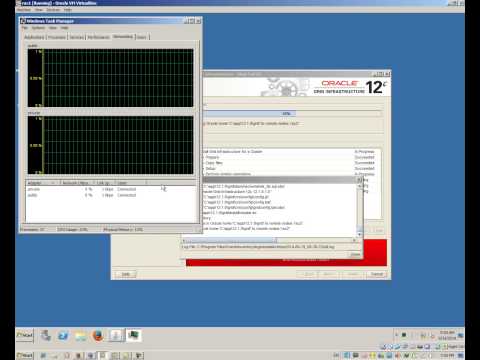Sort by the Adapter Name column header
480x360 pixels.
point(42,183)
